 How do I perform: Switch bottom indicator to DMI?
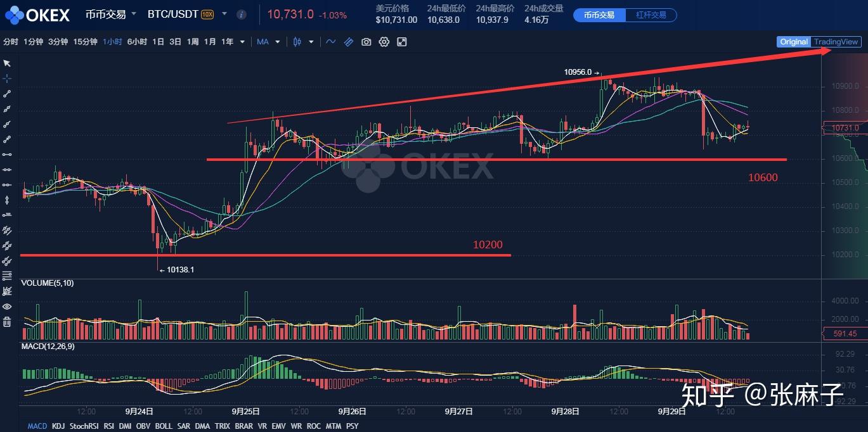(126, 426)
